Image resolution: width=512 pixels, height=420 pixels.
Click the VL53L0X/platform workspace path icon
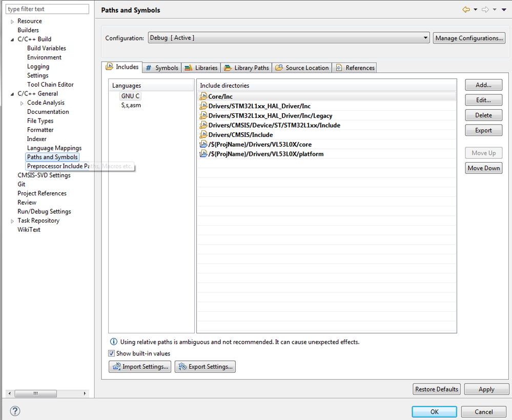click(203, 154)
